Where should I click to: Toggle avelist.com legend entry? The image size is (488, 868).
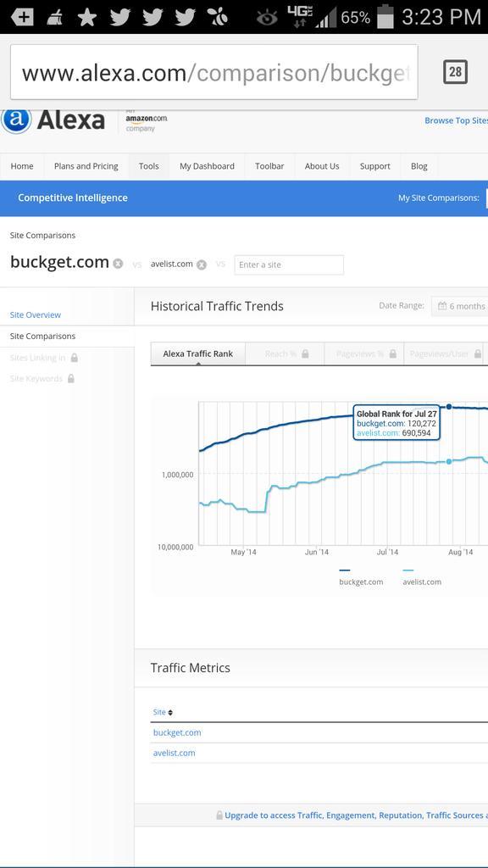422,576
